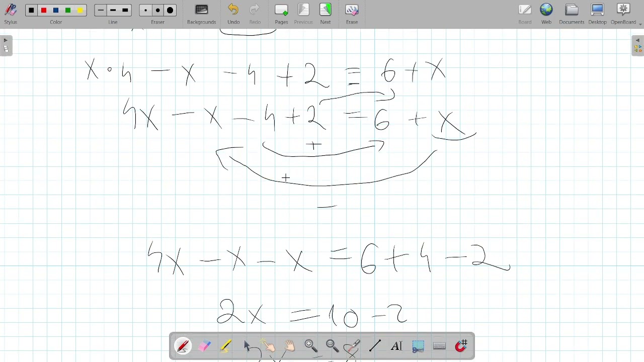Select the thin line width
644x362 pixels.
(101, 10)
